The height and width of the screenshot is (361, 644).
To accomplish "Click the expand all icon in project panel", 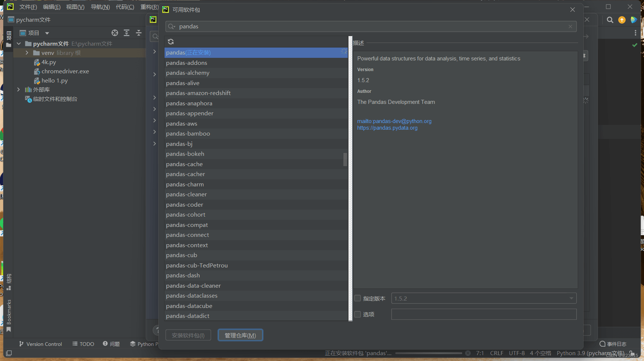I will (x=127, y=33).
